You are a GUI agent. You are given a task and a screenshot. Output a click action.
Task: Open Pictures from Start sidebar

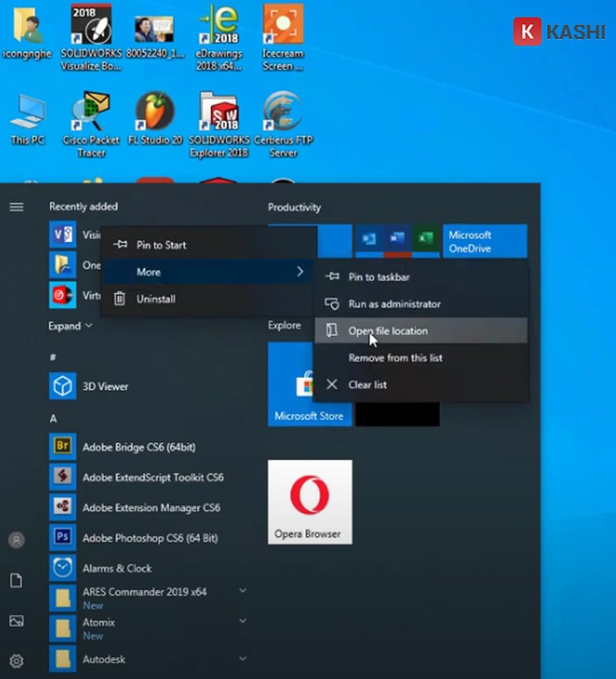point(17,621)
